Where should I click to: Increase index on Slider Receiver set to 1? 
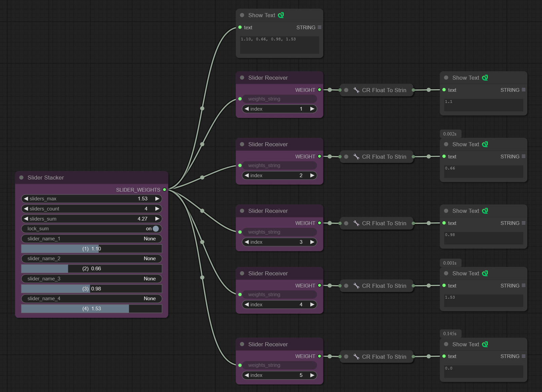click(x=312, y=109)
